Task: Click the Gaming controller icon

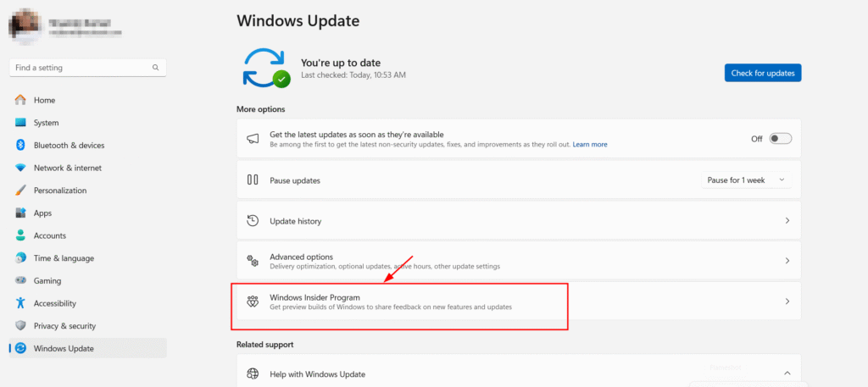Action: 20,281
